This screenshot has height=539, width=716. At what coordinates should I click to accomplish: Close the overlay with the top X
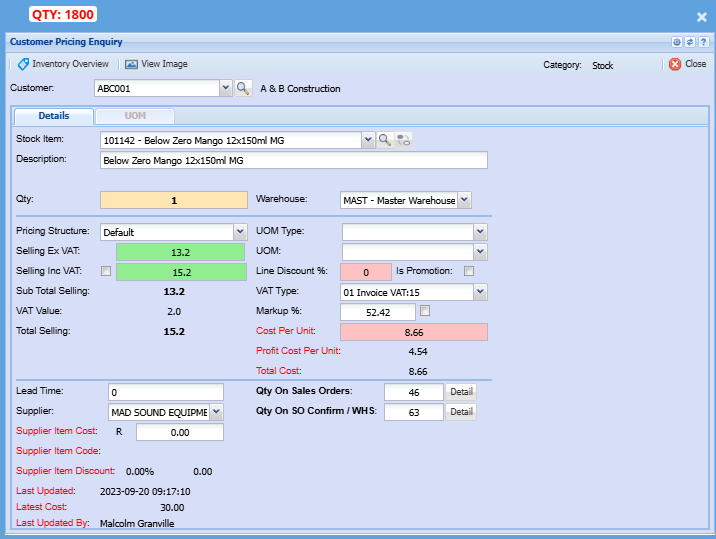pos(701,17)
